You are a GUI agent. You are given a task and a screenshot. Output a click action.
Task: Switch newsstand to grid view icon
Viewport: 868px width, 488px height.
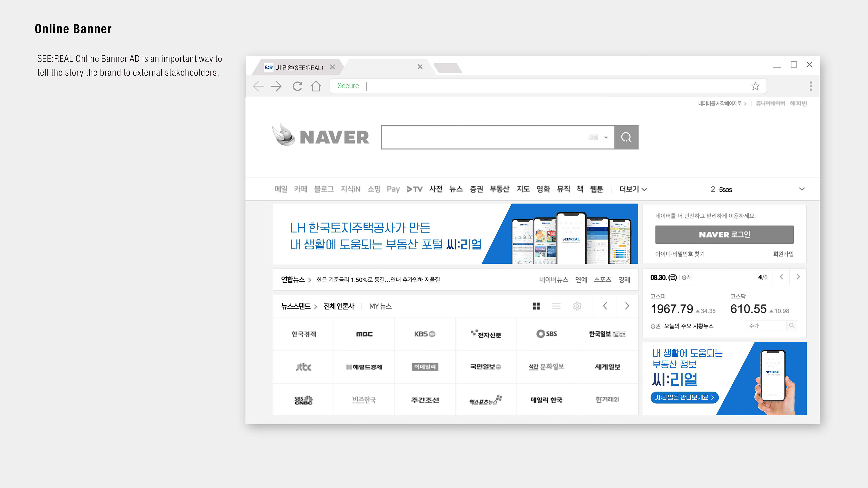click(x=536, y=306)
